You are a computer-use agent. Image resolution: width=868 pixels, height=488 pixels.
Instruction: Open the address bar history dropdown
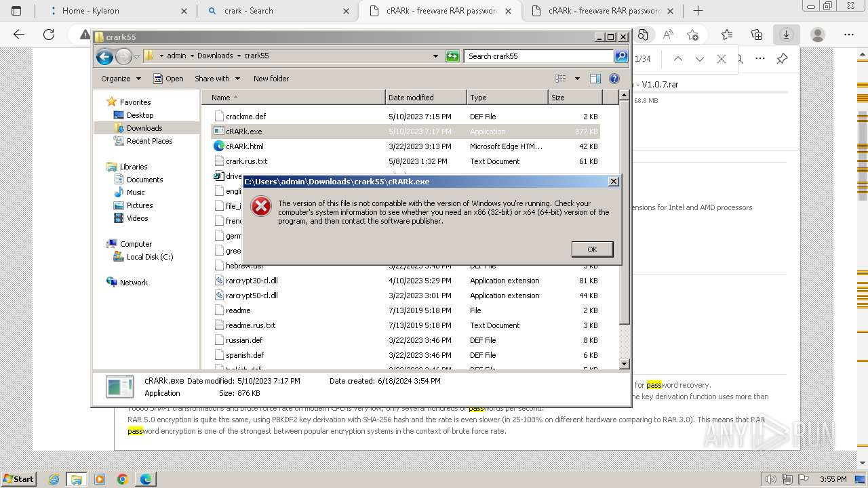click(x=435, y=56)
